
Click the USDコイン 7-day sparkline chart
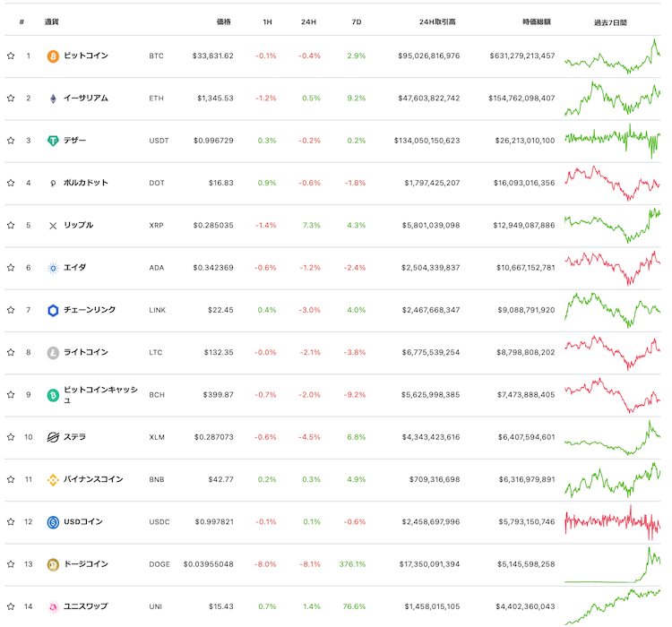[x=612, y=521]
